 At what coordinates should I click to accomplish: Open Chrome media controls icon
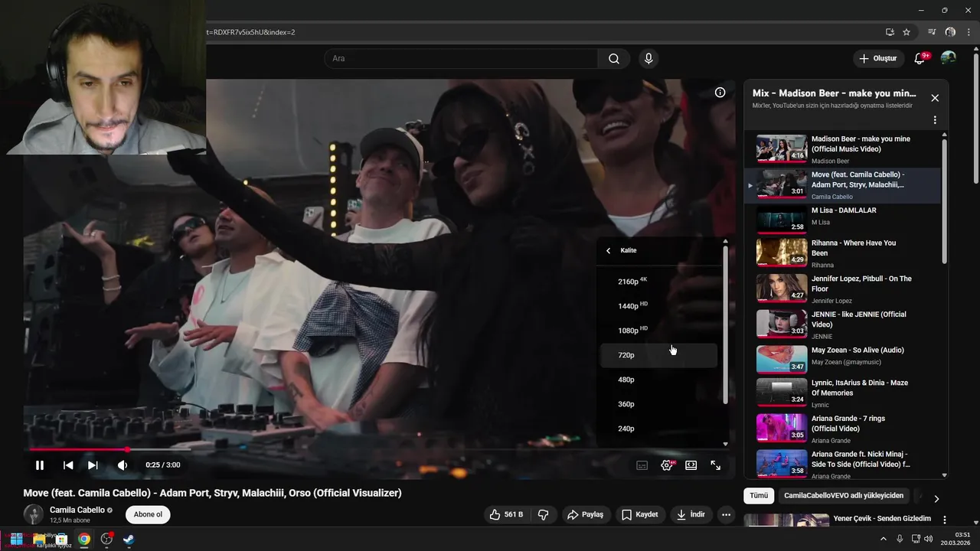coord(932,32)
